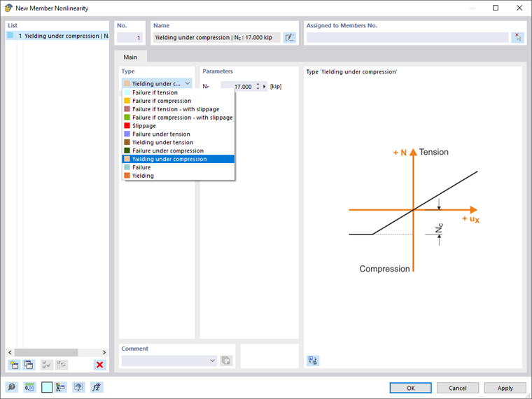Open the Type combo box showing Yielding under c...
The width and height of the screenshot is (532, 399).
(157, 83)
